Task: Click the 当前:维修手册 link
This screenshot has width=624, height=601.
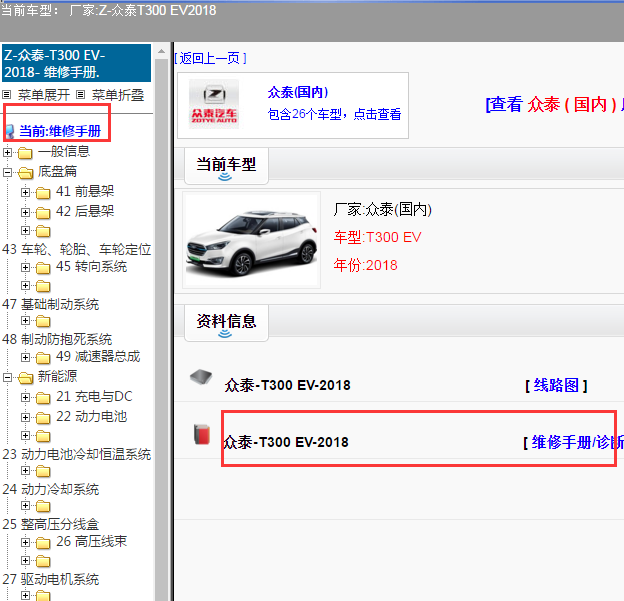Action: [x=60, y=131]
